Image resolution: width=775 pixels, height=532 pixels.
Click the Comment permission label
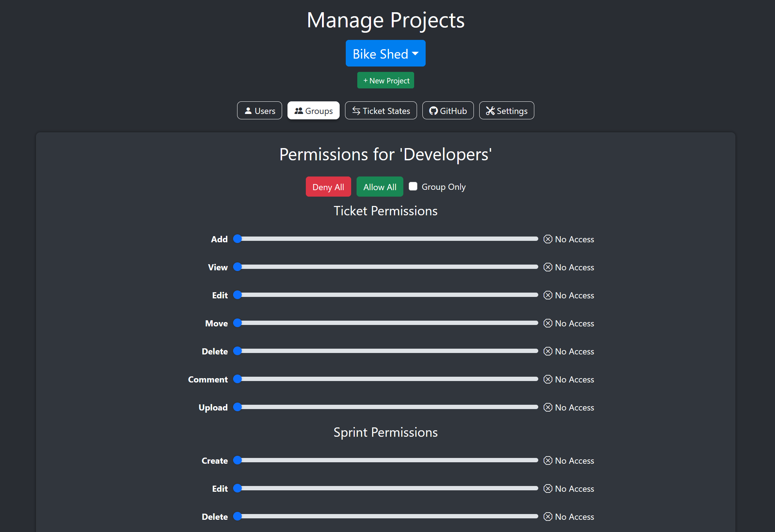coord(208,380)
